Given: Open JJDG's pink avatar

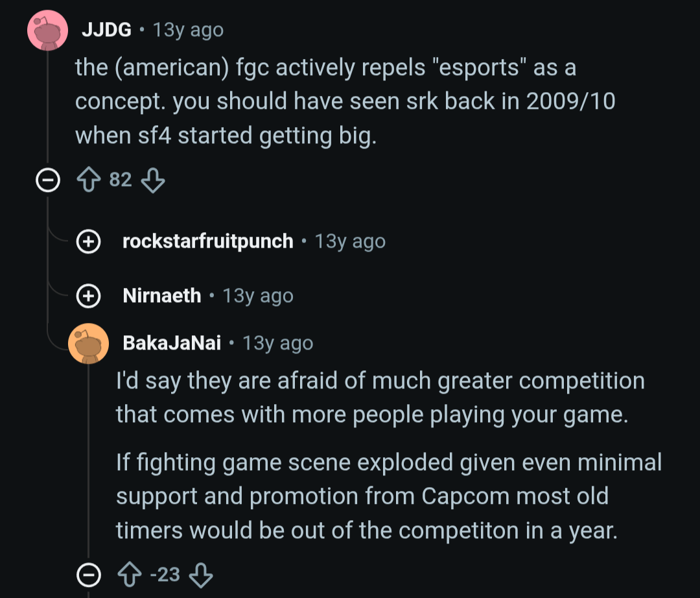Looking at the screenshot, I should (x=48, y=30).
